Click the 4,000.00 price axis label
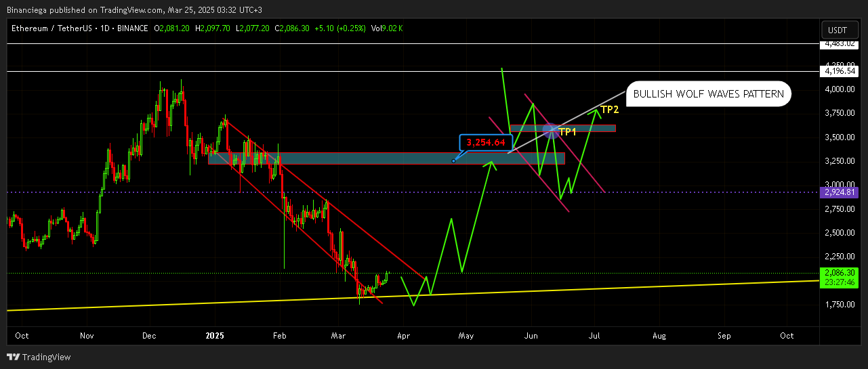 (839, 89)
